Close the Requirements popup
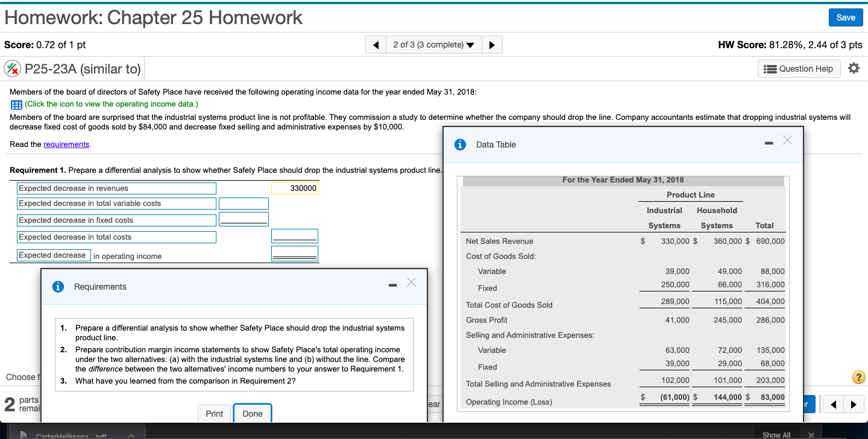Viewport: 868px width, 439px height. tap(411, 282)
